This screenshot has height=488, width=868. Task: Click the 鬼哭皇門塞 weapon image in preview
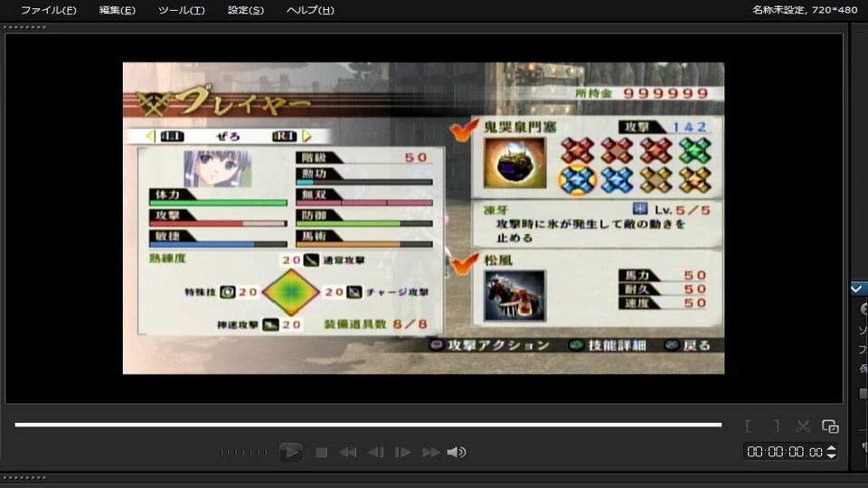[514, 163]
